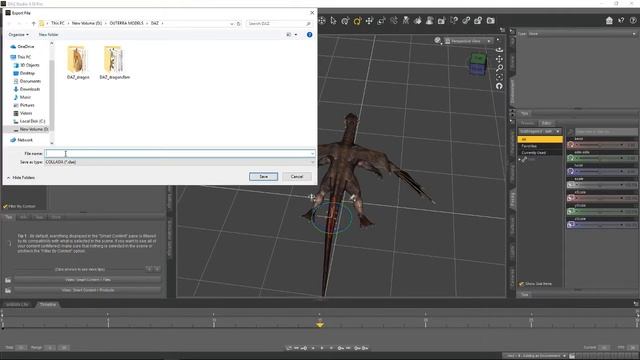Image resolution: width=640 pixels, height=360 pixels.
Task: Click New folder in Export dialog
Action: coord(48,35)
